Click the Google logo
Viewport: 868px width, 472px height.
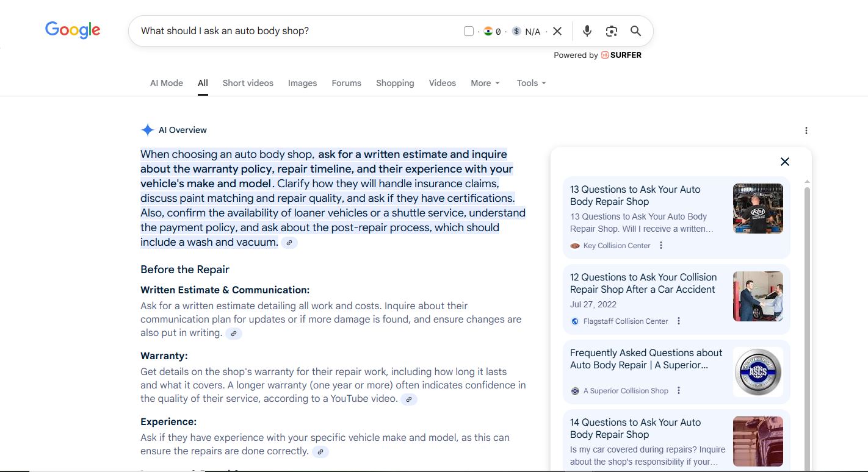(x=73, y=30)
